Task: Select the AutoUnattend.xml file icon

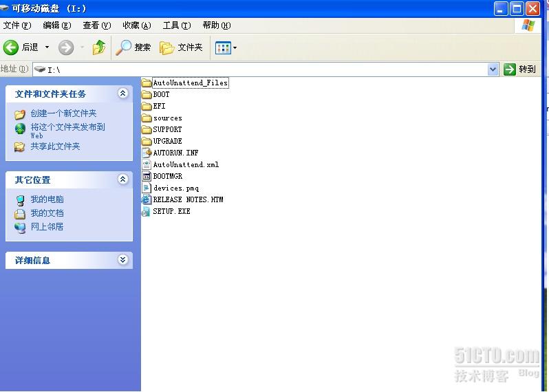Action: click(x=147, y=164)
